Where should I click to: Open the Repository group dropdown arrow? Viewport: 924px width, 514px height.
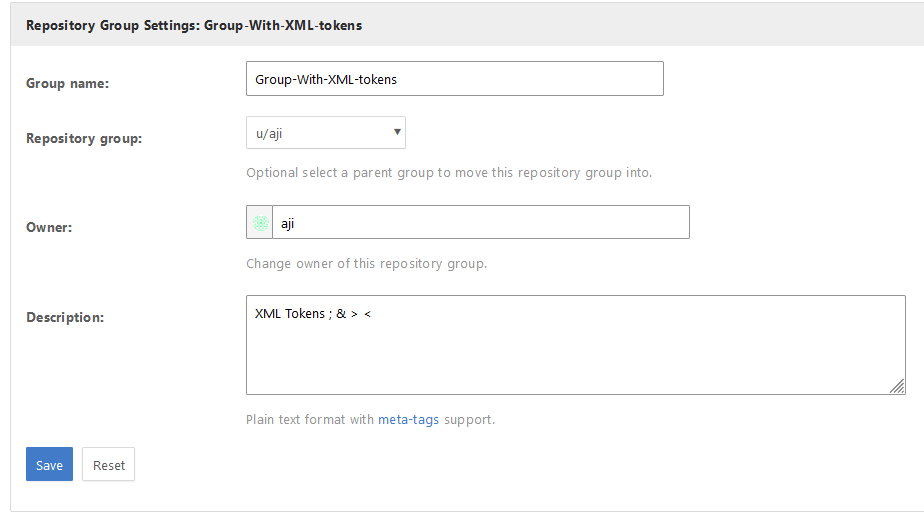pos(398,132)
